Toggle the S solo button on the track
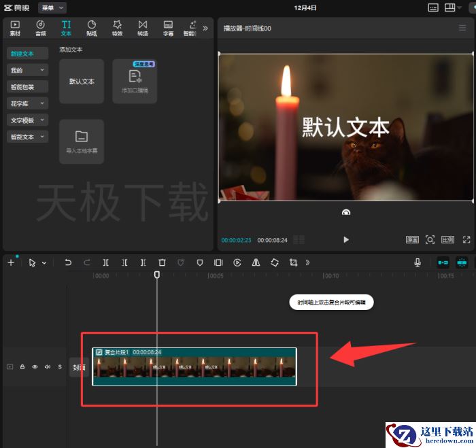This screenshot has width=476, height=448. (60, 366)
